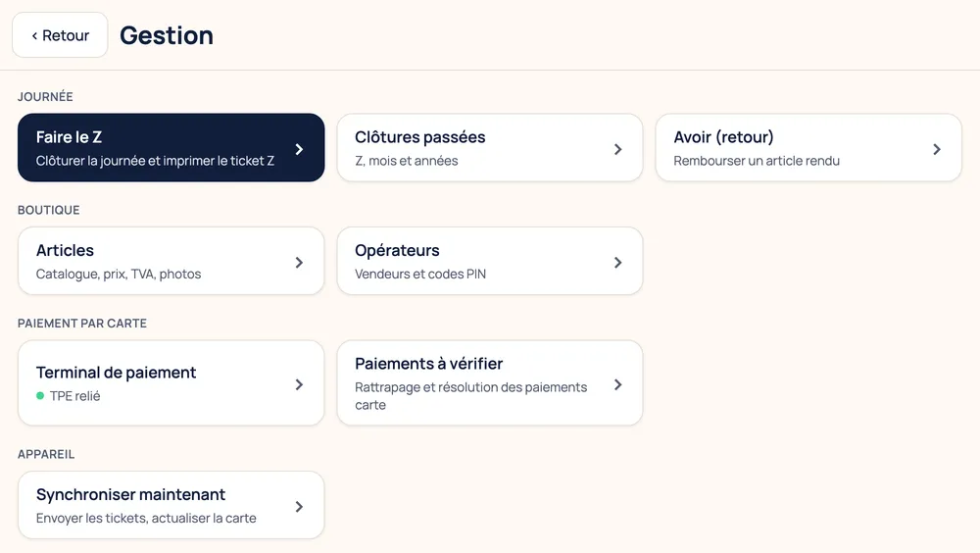The height and width of the screenshot is (553, 980).
Task: Click the chevron on Articles
Action: pyautogui.click(x=299, y=262)
